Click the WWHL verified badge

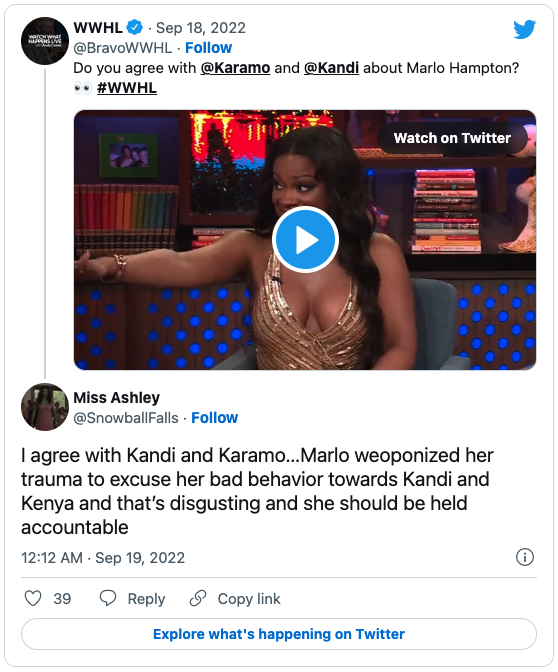[135, 27]
